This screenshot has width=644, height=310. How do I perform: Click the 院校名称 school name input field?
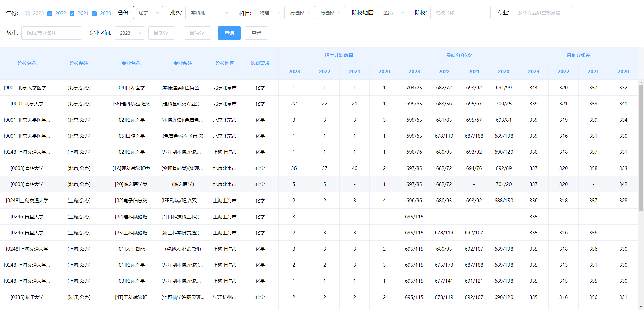click(460, 12)
